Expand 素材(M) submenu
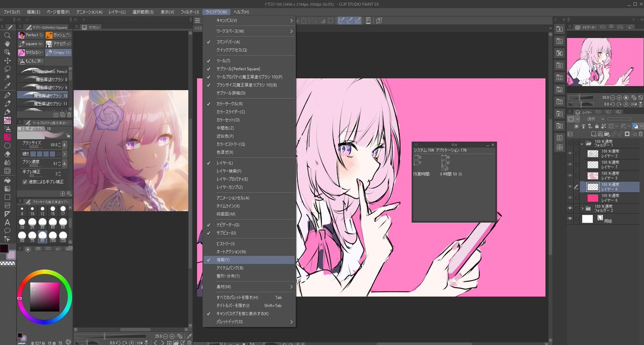644x345 pixels. point(250,287)
